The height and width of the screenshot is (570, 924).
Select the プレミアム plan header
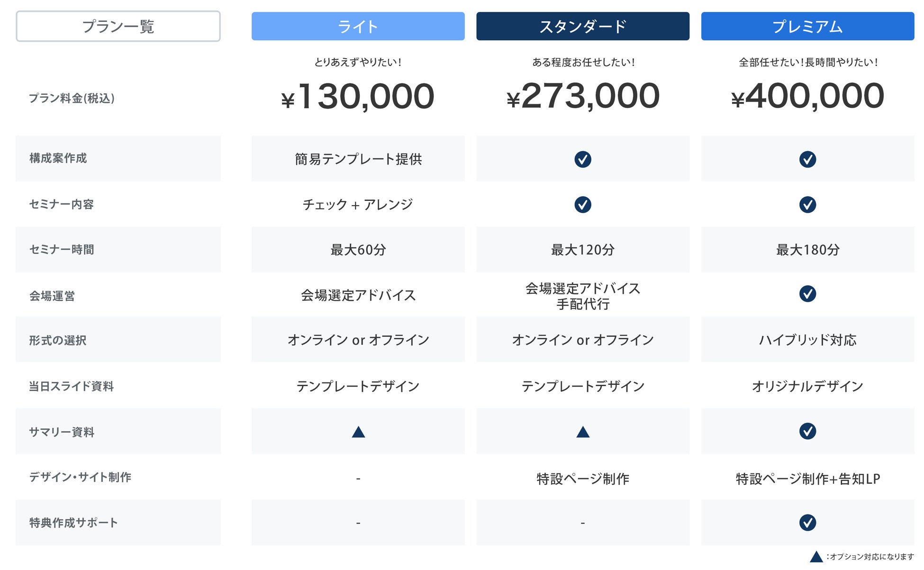[807, 27]
